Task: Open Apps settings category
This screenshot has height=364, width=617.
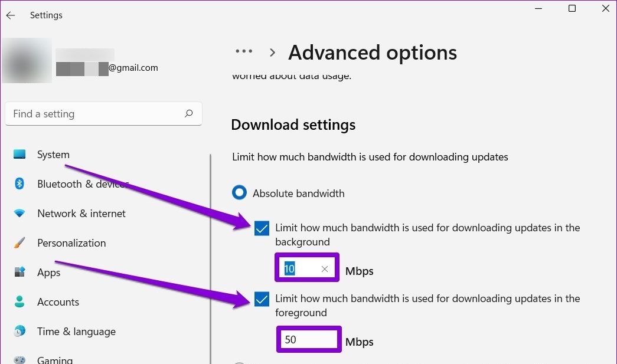Action: [x=49, y=273]
